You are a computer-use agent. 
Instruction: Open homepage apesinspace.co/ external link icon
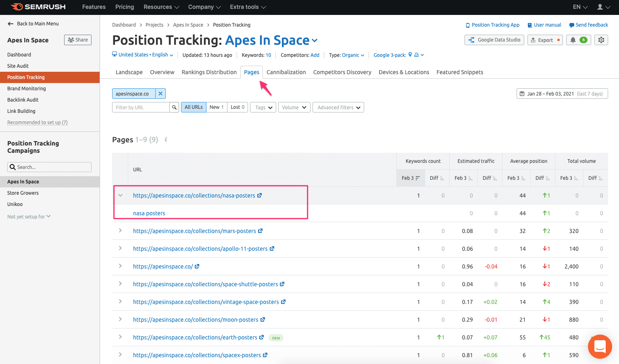[x=197, y=266]
